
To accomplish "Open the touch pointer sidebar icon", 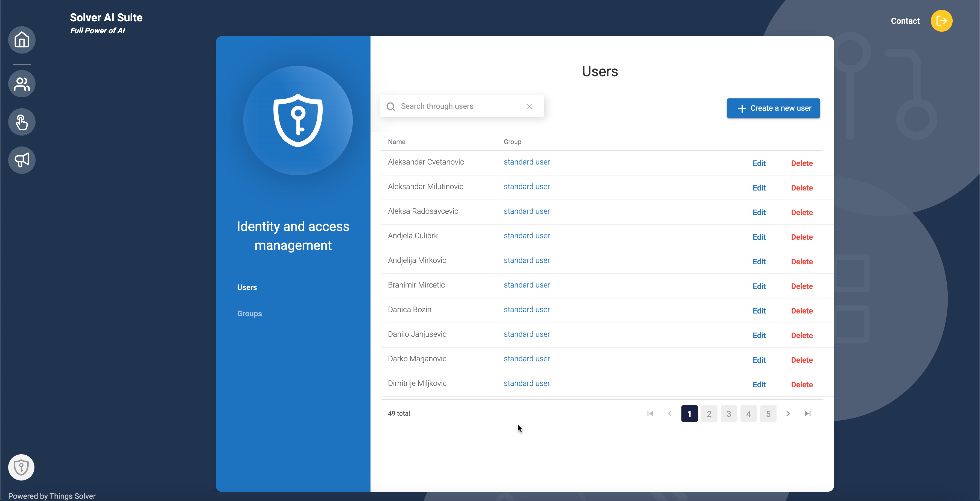I will (x=22, y=122).
